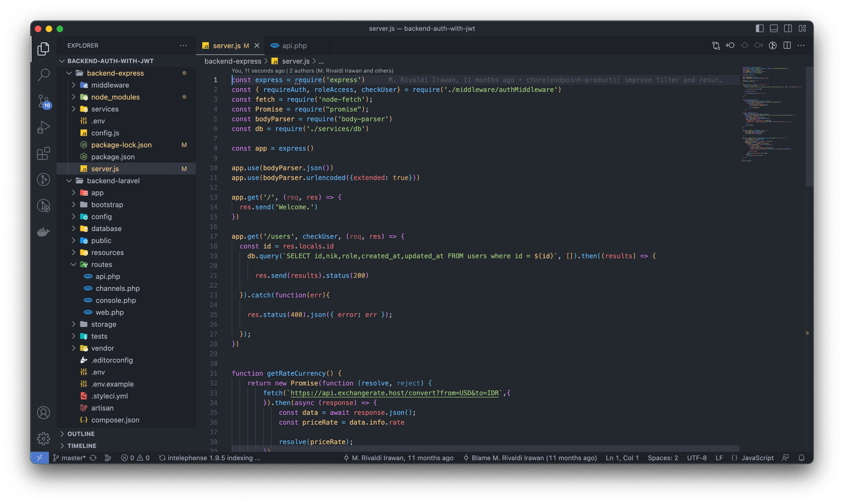Image resolution: width=844 pixels, height=504 pixels.
Task: Click the Toggle File Blame icon in editor toolbar
Action: coord(773,45)
